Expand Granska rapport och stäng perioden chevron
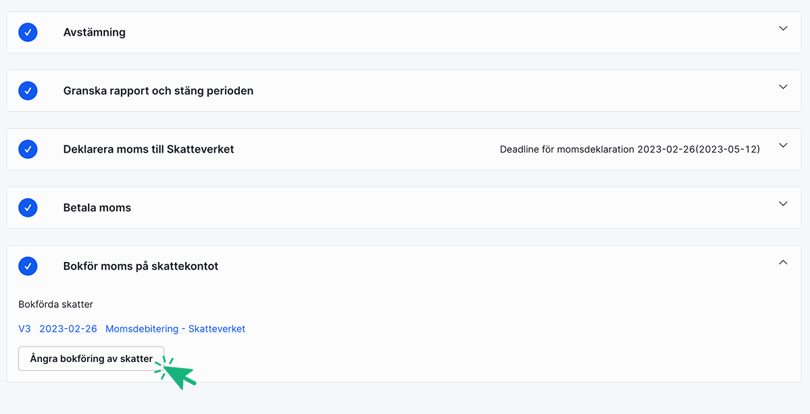The height and width of the screenshot is (414, 810). (783, 87)
